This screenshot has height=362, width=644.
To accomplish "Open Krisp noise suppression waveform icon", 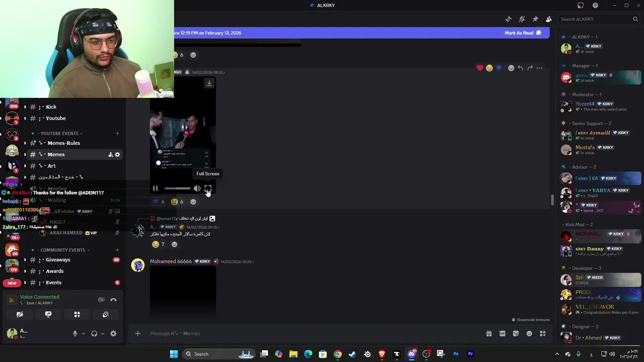I will click(101, 300).
